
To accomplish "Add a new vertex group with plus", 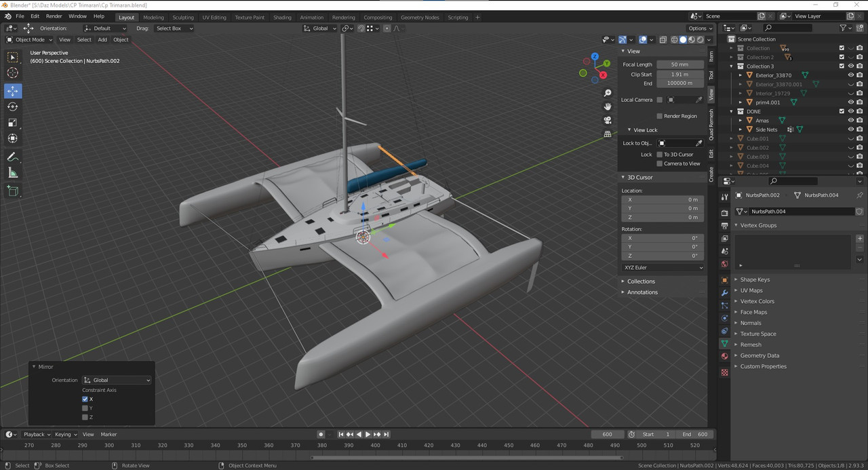I will [x=860, y=239].
